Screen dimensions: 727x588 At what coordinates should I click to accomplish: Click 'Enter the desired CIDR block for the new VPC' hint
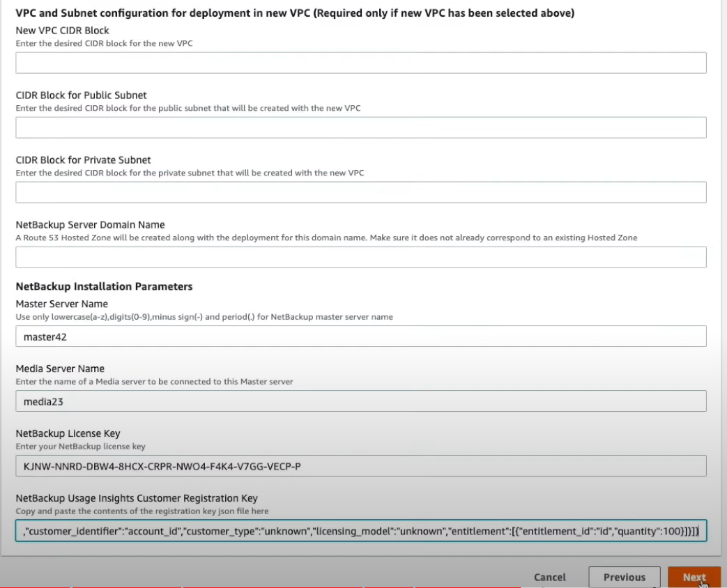pos(104,44)
